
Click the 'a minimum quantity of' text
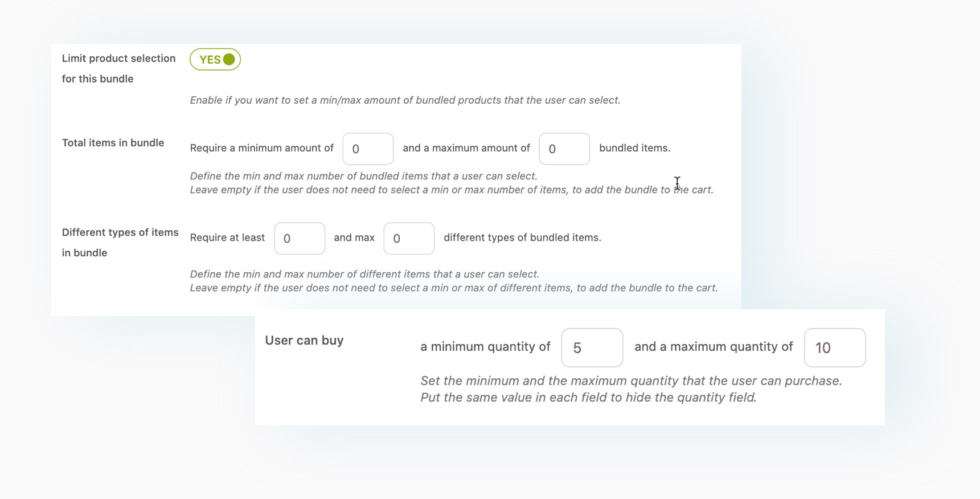tap(485, 347)
